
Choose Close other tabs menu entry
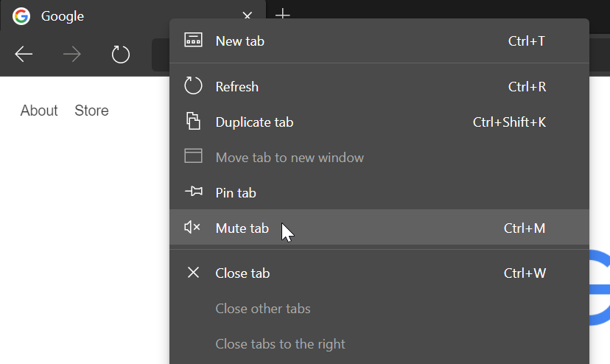[262, 309]
